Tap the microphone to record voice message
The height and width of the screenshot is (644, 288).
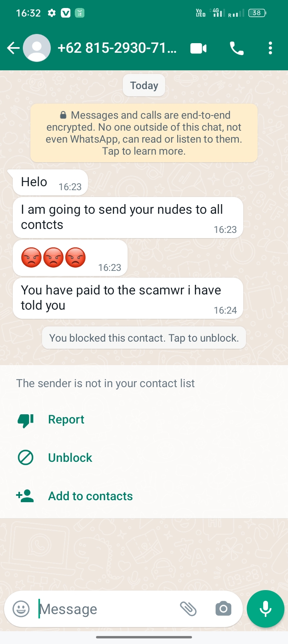[x=266, y=609]
